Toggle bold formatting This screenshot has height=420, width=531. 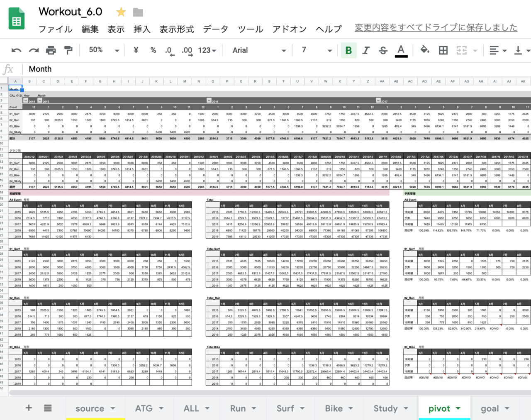coord(348,50)
